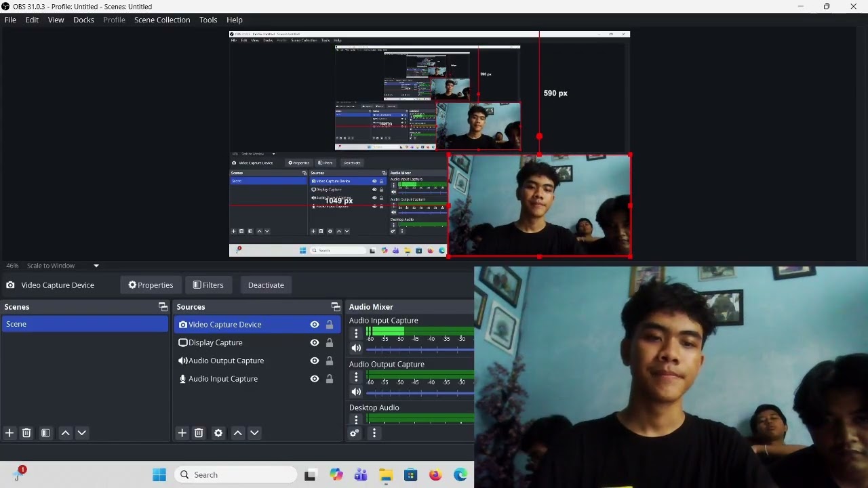Click the Audio Mixer panel title
The image size is (868, 488).
pos(371,307)
